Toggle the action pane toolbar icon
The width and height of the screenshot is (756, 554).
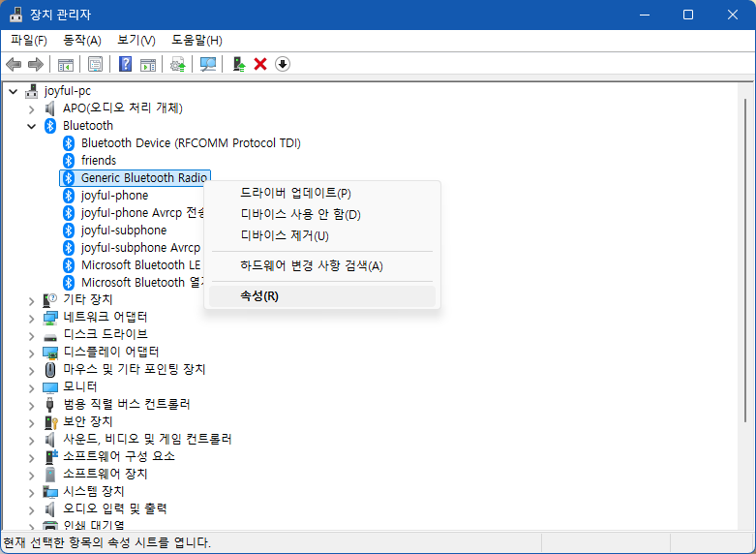point(148,64)
